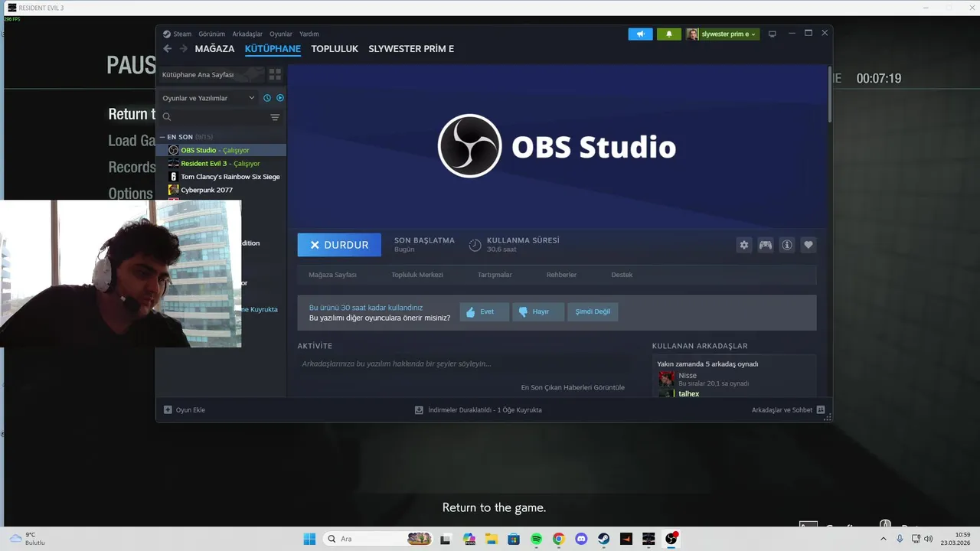Viewport: 980px width, 551px height.
Task: Open controller settings icon for OBS Studio
Action: (765, 245)
